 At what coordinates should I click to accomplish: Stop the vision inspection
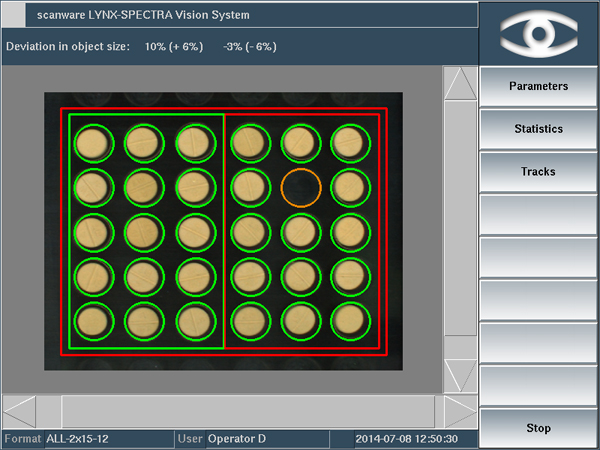[x=538, y=428]
